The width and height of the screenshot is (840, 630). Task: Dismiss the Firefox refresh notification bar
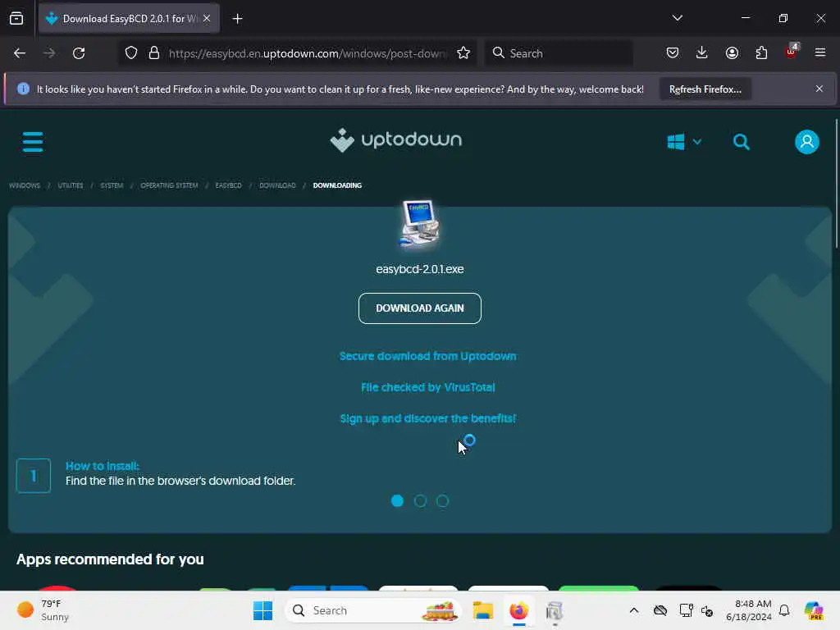(819, 89)
